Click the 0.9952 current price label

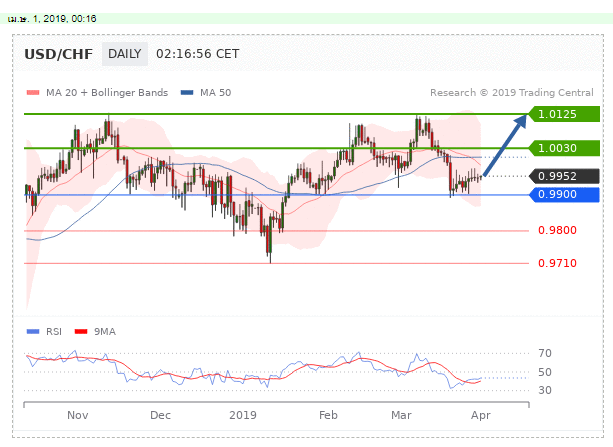pos(564,176)
